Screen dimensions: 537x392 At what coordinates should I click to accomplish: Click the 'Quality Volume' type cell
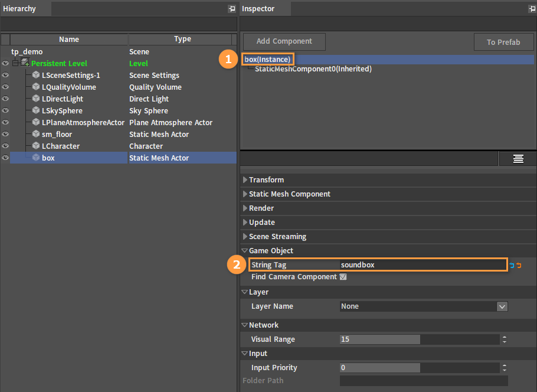155,87
